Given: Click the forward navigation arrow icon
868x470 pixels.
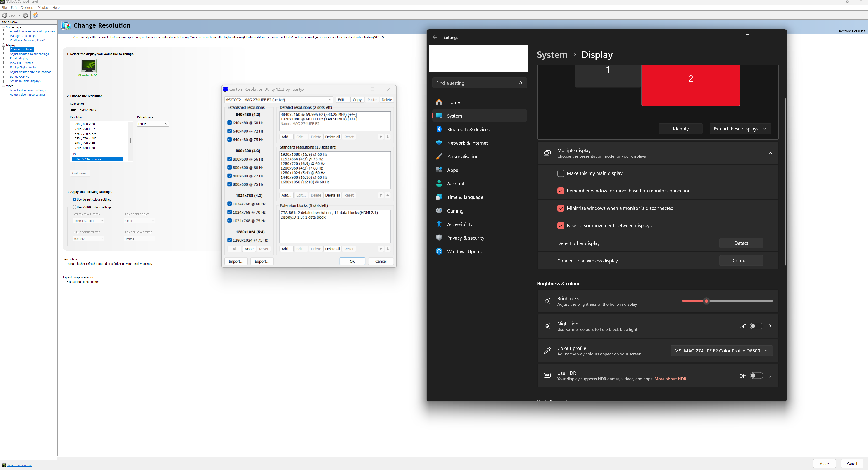Looking at the screenshot, I should point(25,15).
